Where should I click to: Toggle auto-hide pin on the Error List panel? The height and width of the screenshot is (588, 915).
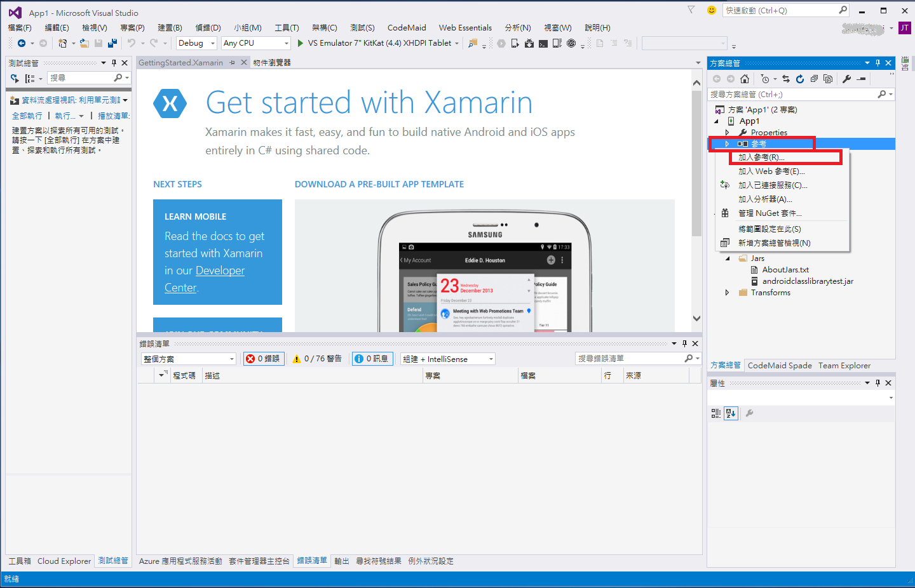click(x=684, y=344)
